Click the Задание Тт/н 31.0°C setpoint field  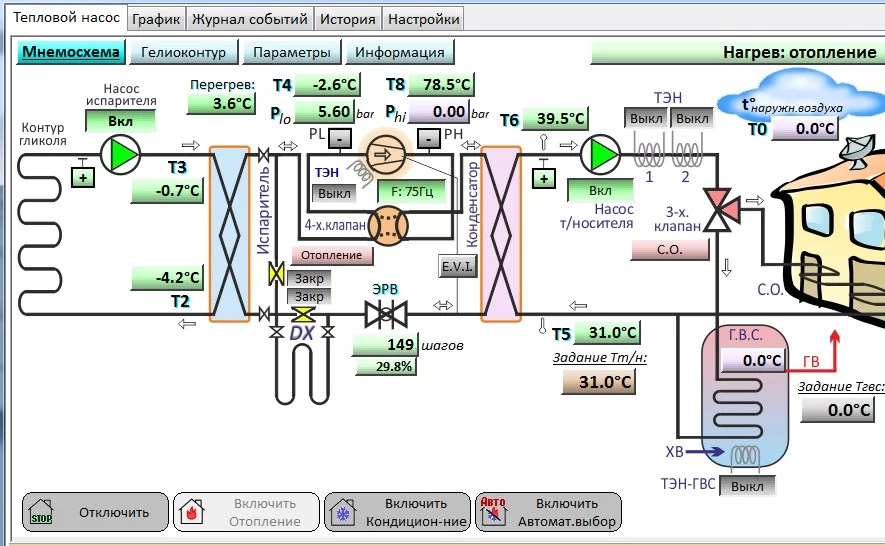pyautogui.click(x=599, y=382)
